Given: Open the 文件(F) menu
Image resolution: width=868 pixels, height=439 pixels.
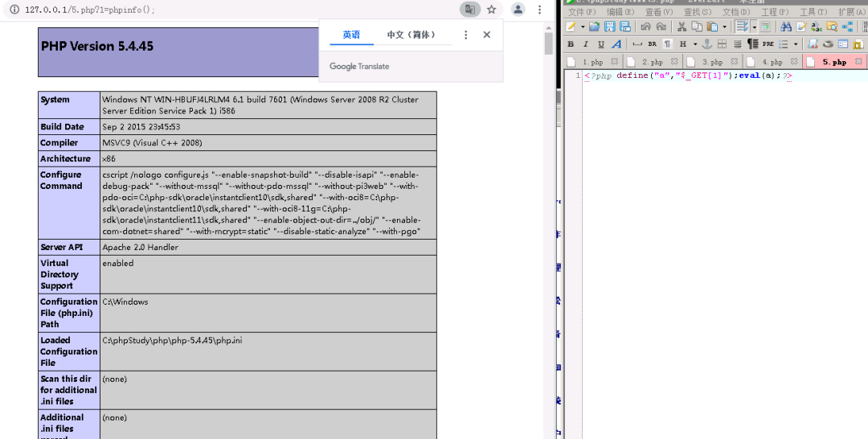Looking at the screenshot, I should 582,11.
